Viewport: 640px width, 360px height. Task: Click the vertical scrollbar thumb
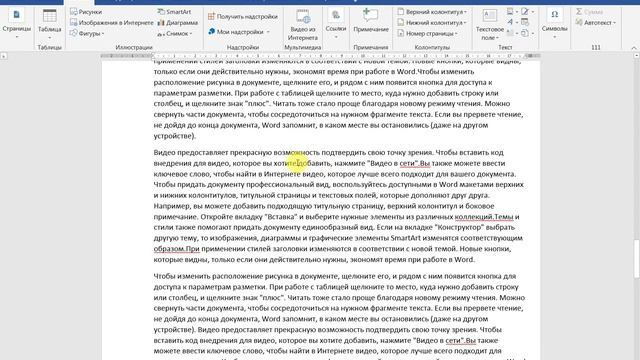pyautogui.click(x=636, y=259)
